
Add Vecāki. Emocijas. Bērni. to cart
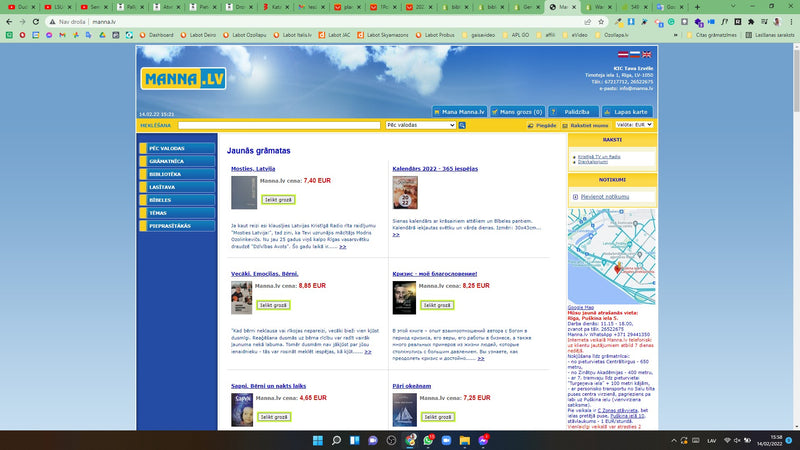pos(273,305)
